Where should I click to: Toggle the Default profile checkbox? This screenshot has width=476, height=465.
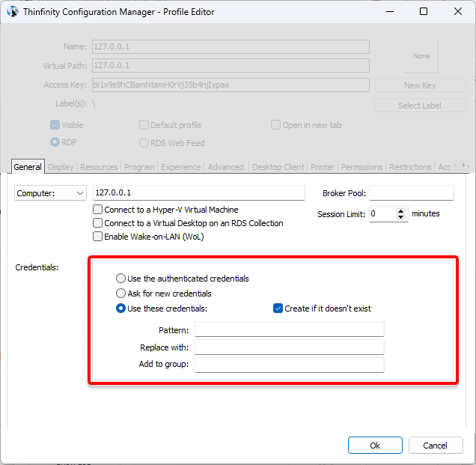click(144, 125)
